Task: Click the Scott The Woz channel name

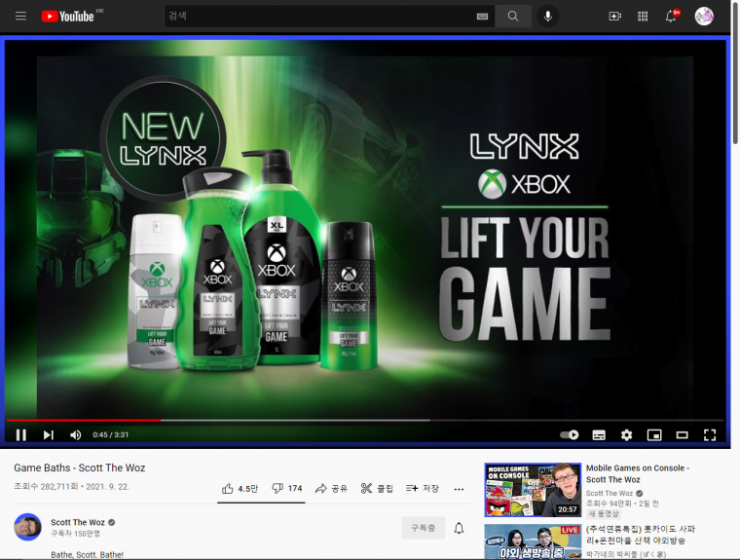Action: pos(77,522)
